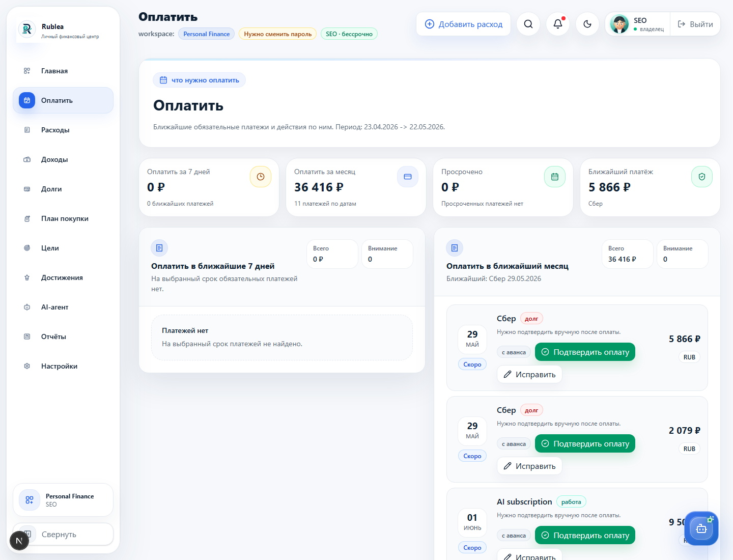733x560 pixels.
Task: Click Добавить расход button
Action: click(463, 24)
